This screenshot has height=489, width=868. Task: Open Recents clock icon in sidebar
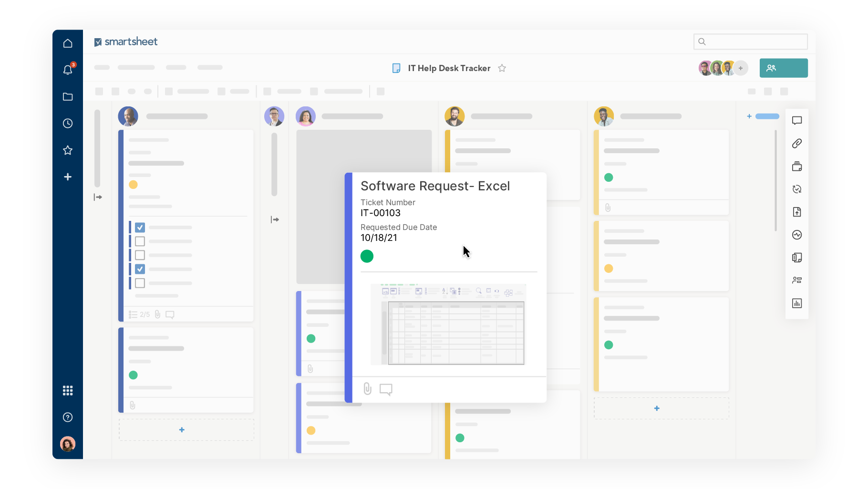pos(68,124)
